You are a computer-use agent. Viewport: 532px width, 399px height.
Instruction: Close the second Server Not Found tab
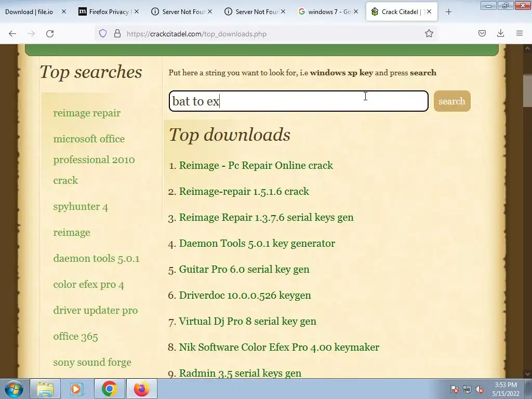point(283,11)
